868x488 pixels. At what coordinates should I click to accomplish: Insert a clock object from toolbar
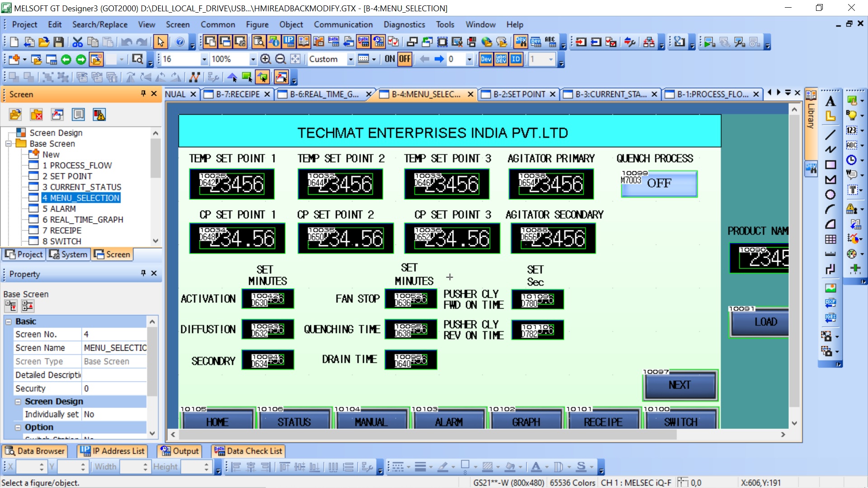(x=852, y=160)
